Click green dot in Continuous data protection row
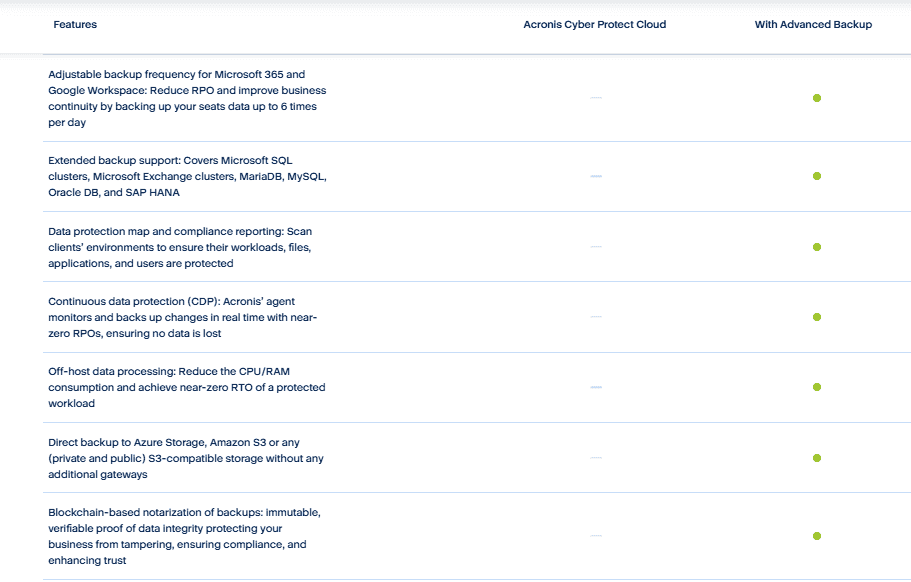911x582 pixels. 817,317
